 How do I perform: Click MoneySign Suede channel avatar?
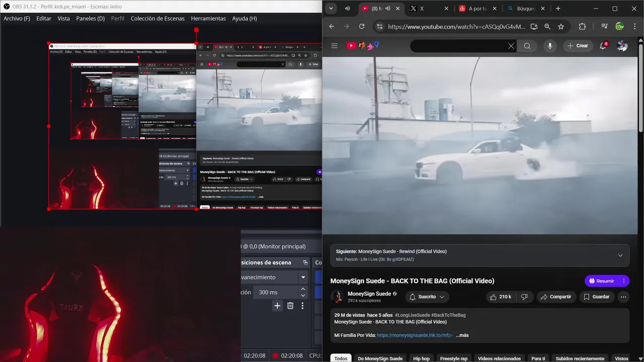click(337, 297)
